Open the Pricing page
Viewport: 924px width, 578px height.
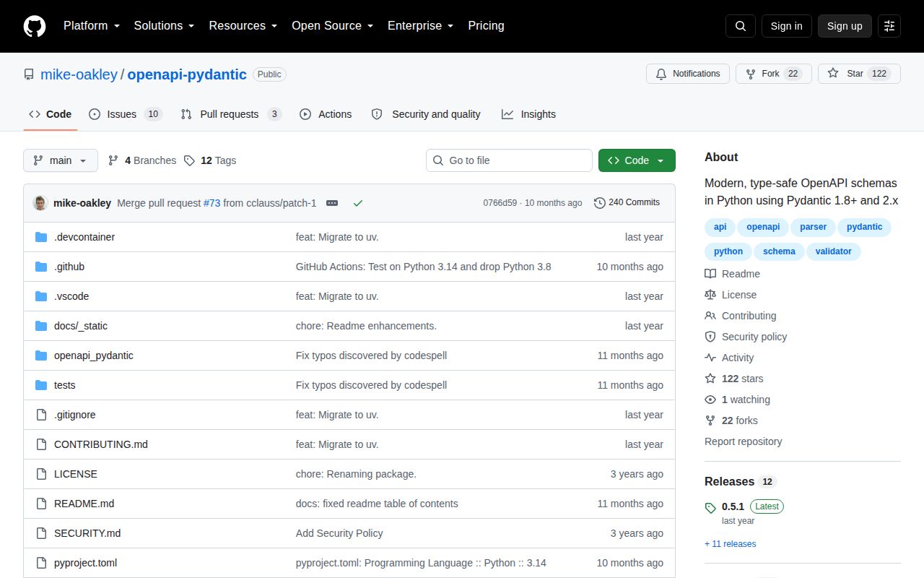(x=486, y=26)
